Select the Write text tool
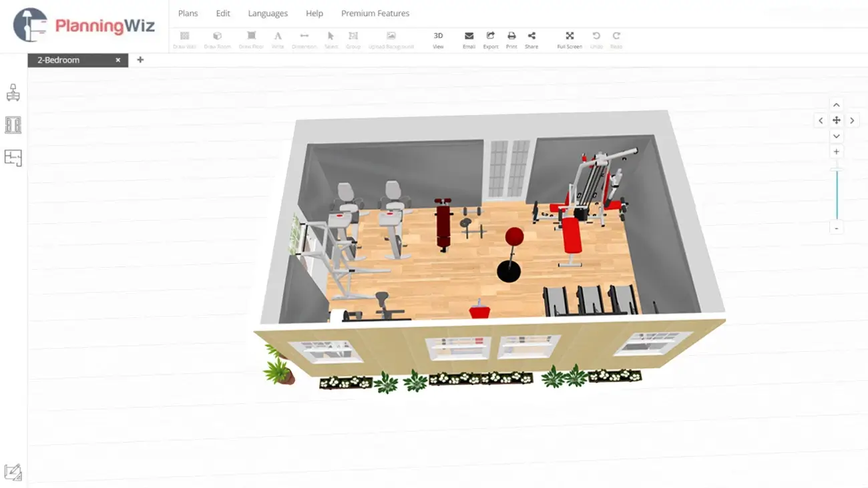Screen dimensions: 868x488 point(278,39)
